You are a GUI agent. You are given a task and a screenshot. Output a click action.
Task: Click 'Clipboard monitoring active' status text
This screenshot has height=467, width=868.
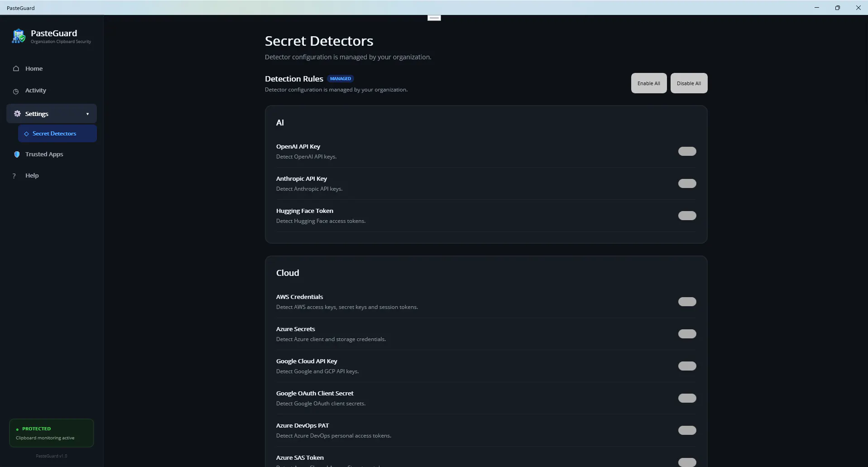tap(45, 438)
